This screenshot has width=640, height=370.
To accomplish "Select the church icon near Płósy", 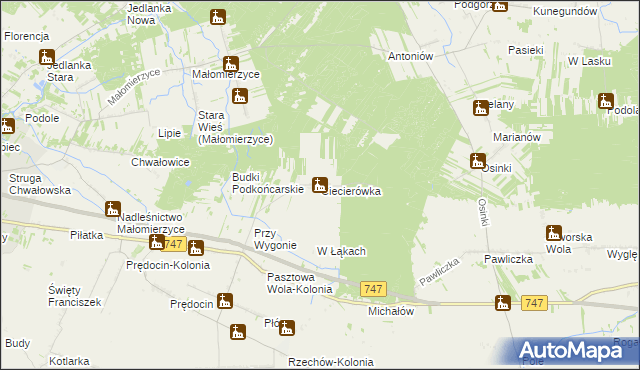I will [287, 328].
